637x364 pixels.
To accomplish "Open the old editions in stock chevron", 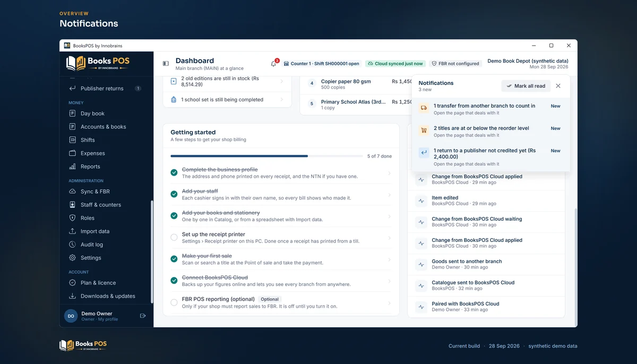I will (x=282, y=81).
